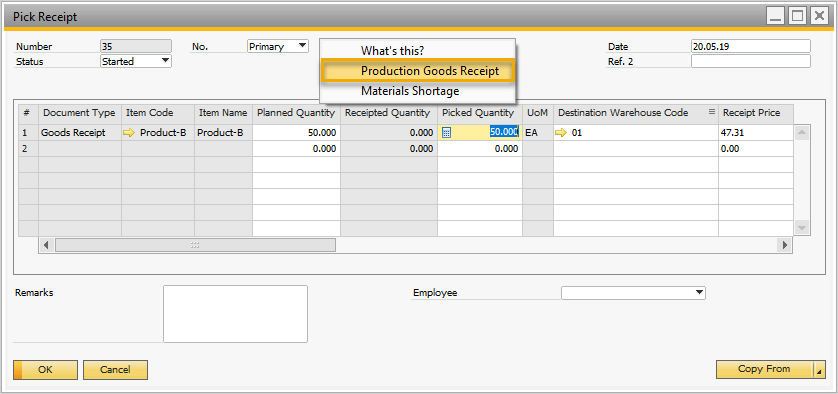838x394 pixels.
Task: Click the Document Type column header
Action: point(80,113)
